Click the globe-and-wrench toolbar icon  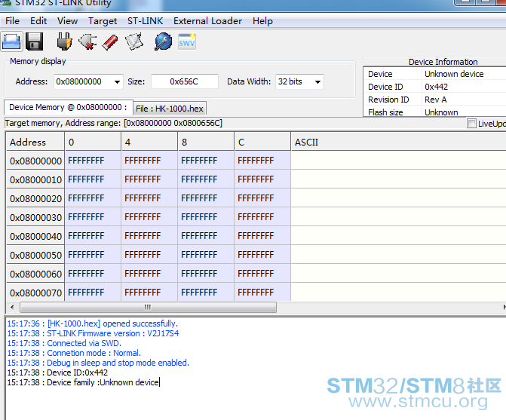click(x=164, y=41)
